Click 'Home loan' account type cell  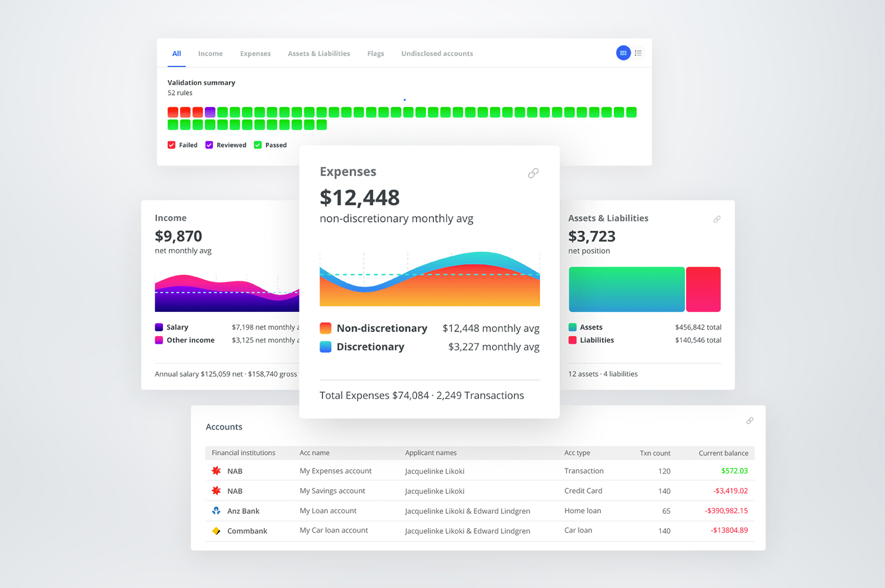(583, 511)
